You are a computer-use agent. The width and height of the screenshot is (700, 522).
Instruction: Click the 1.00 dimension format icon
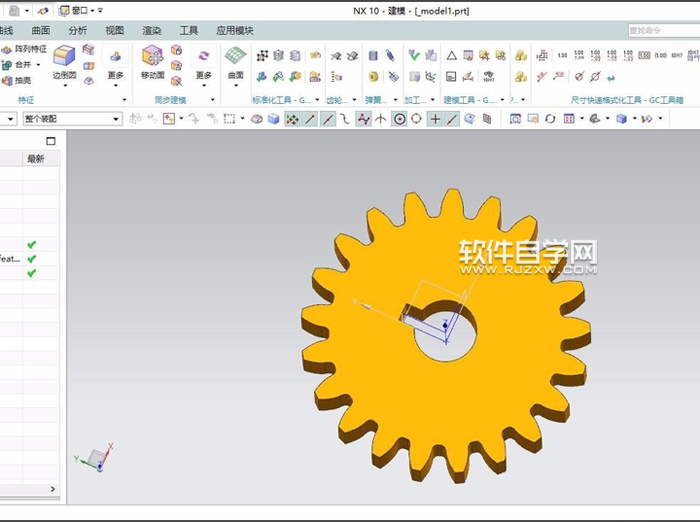coord(562,55)
